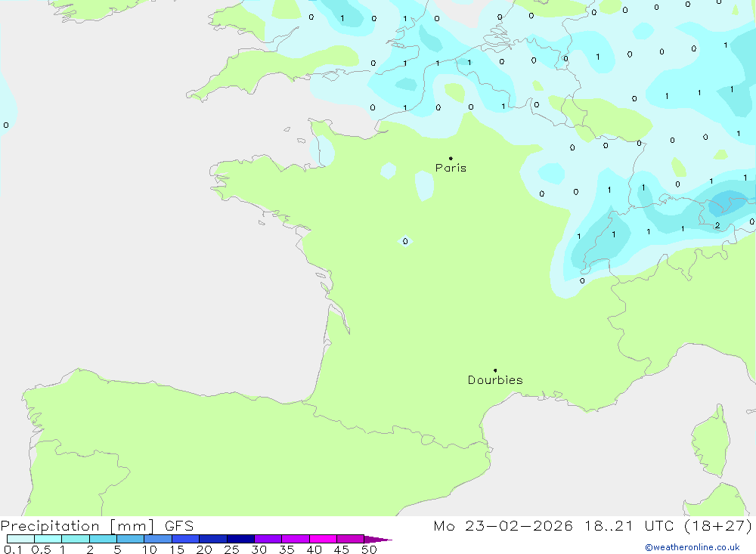756x554 pixels.
Task: Click the '2' precipitation value on the map
Action: point(717,225)
